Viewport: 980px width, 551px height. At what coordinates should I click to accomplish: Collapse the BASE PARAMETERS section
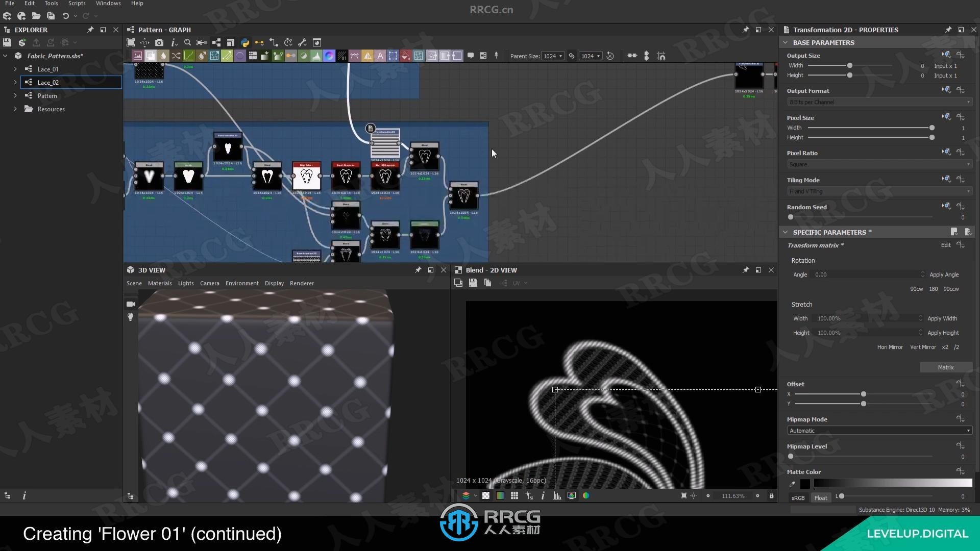click(786, 42)
